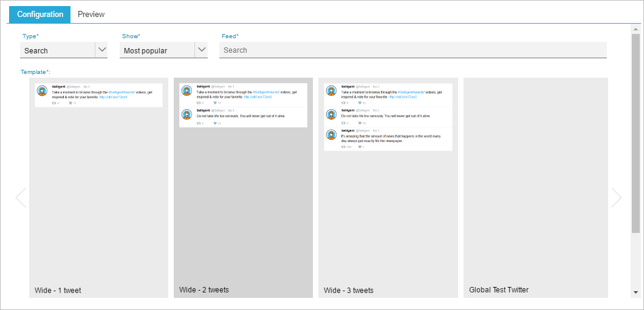Select the Configuration tab
Image resolution: width=644 pixels, height=310 pixels.
point(40,14)
